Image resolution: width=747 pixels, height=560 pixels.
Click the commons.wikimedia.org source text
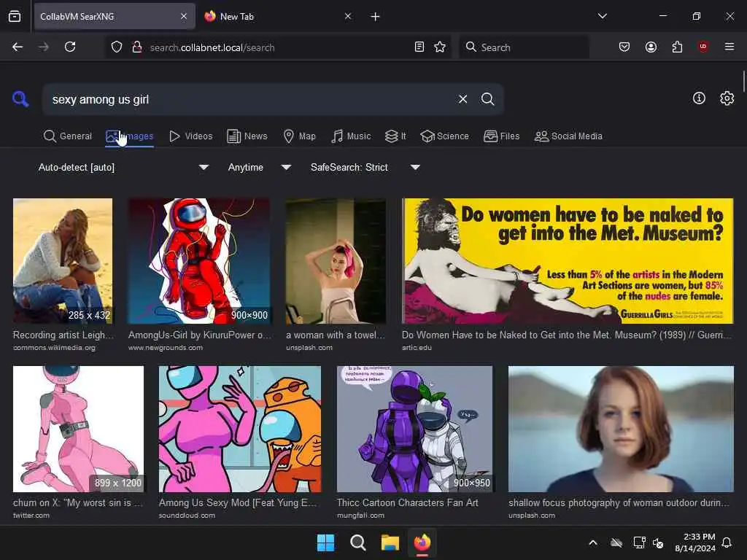54,348
